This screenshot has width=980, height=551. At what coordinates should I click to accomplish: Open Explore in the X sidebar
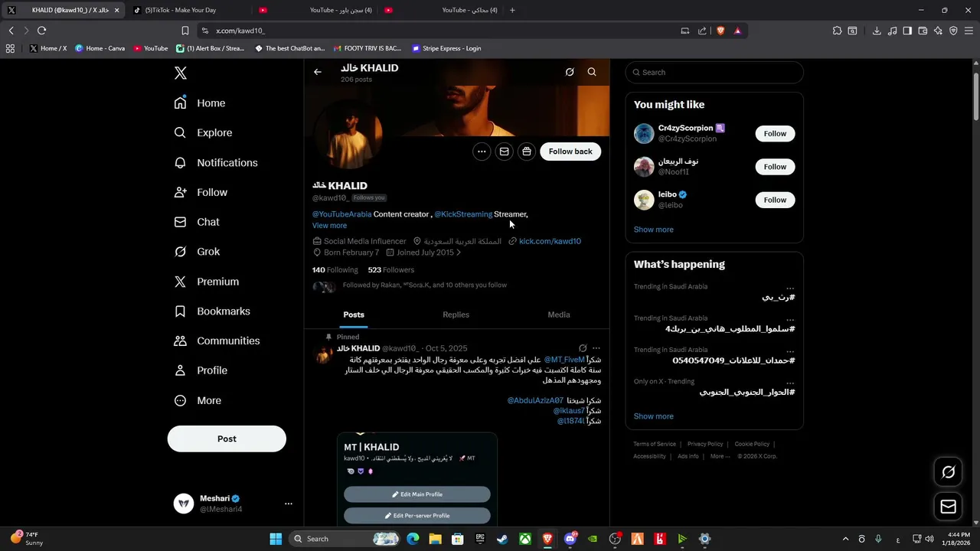[x=203, y=132]
